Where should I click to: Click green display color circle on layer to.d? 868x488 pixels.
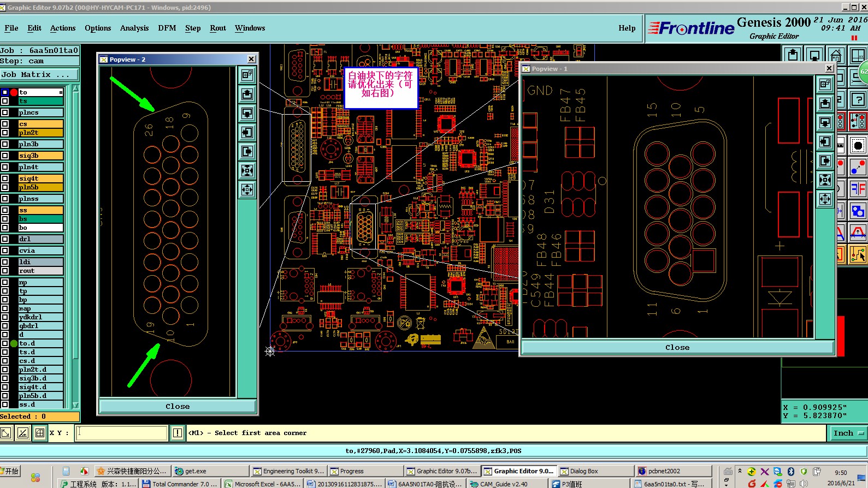pyautogui.click(x=14, y=343)
